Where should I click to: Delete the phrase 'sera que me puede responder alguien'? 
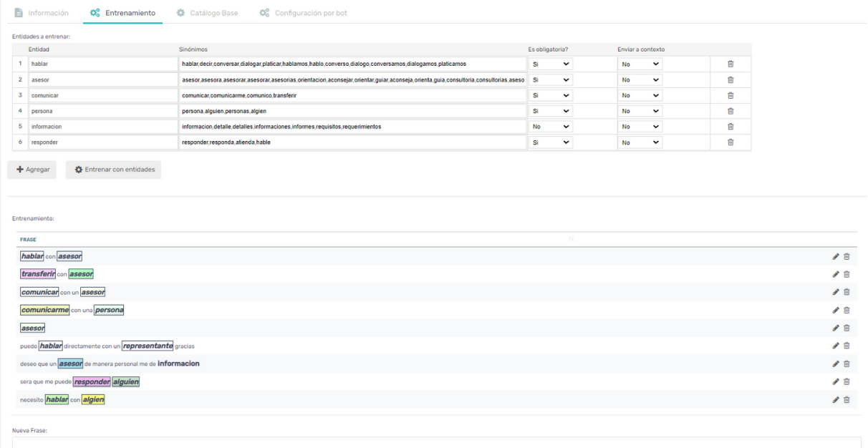point(847,381)
